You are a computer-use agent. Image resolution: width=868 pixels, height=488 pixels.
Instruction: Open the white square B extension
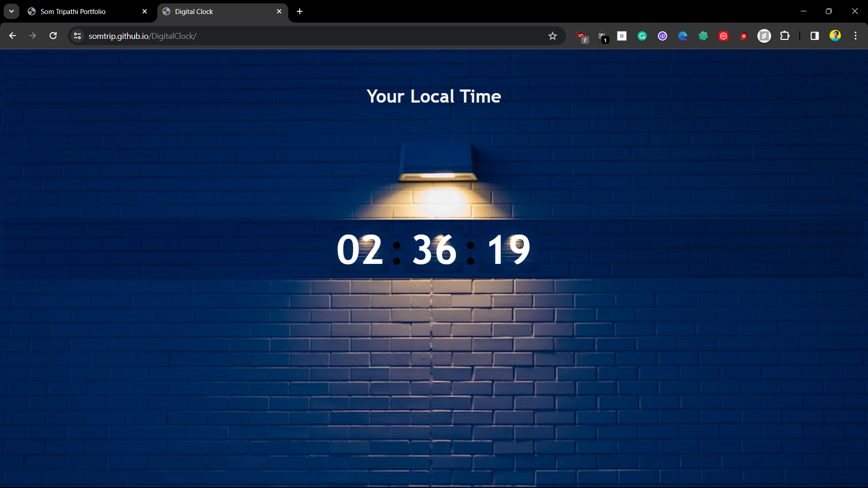click(x=622, y=36)
